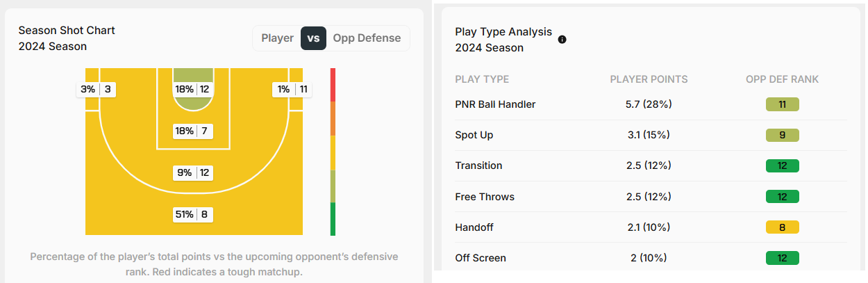Click the 9% | 12 mid-range zone badge
This screenshot has height=283, width=868.
pos(192,172)
